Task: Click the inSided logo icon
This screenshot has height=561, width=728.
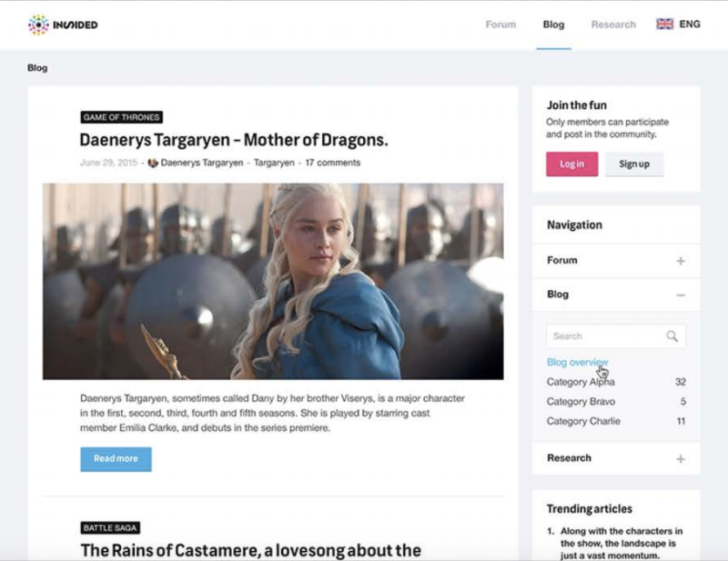Action: point(38,25)
